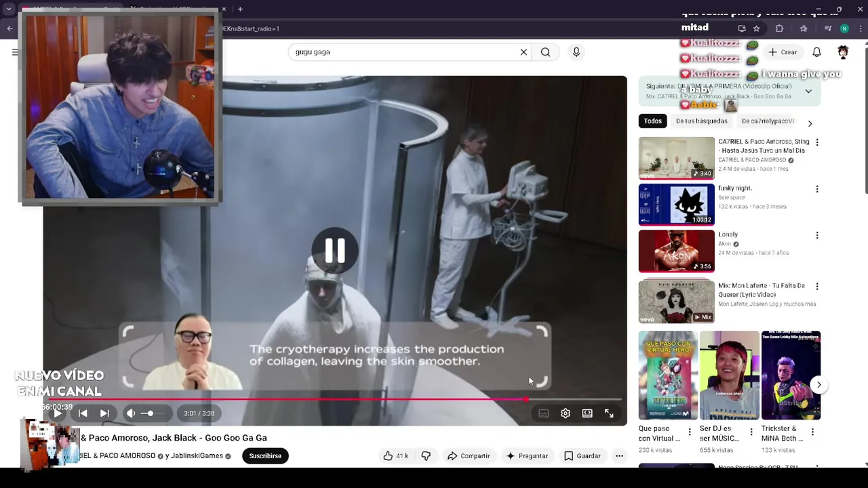The width and height of the screenshot is (868, 488).
Task: Open the Lonely by Akon thumbnail
Action: tap(677, 251)
